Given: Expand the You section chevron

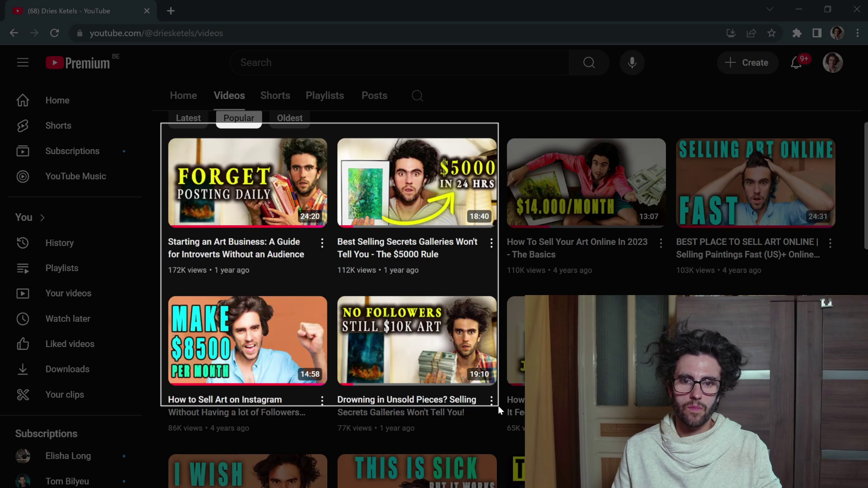Looking at the screenshot, I should (42, 217).
